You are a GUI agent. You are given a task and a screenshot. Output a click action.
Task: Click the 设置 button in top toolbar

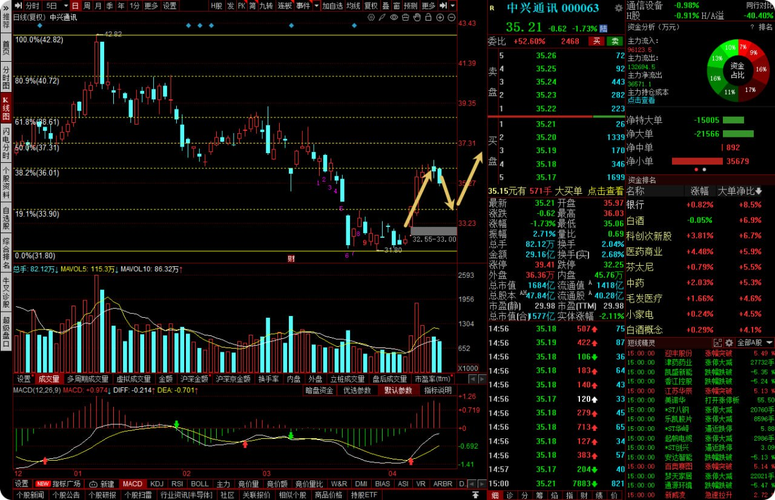170,6
